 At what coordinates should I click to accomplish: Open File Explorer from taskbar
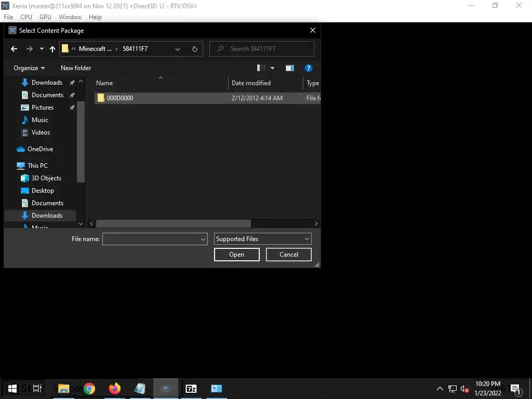(x=63, y=389)
